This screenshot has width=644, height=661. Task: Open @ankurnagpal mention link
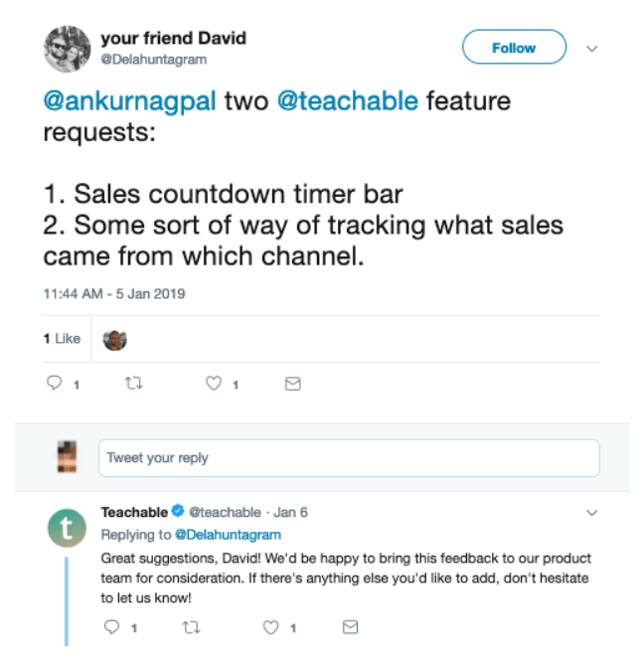(129, 101)
